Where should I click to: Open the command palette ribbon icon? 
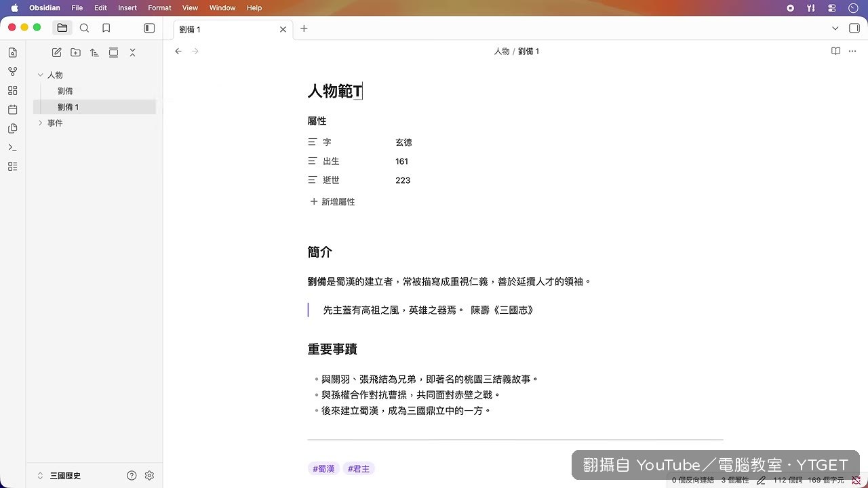pyautogui.click(x=12, y=147)
